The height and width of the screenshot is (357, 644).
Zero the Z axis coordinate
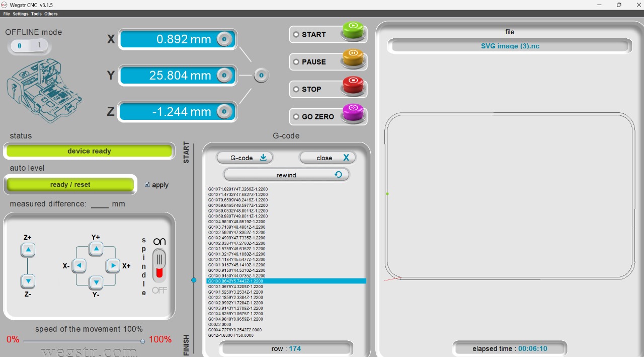224,112
